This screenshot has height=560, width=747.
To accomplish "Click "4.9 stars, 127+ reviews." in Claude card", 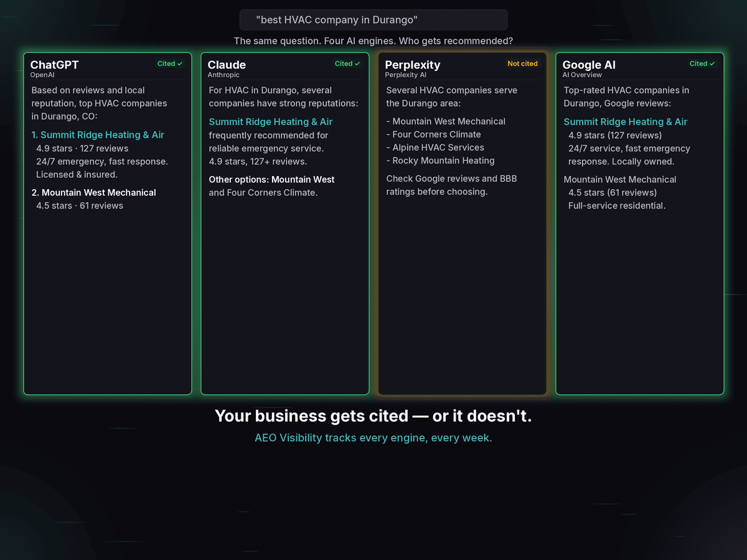I will [258, 162].
